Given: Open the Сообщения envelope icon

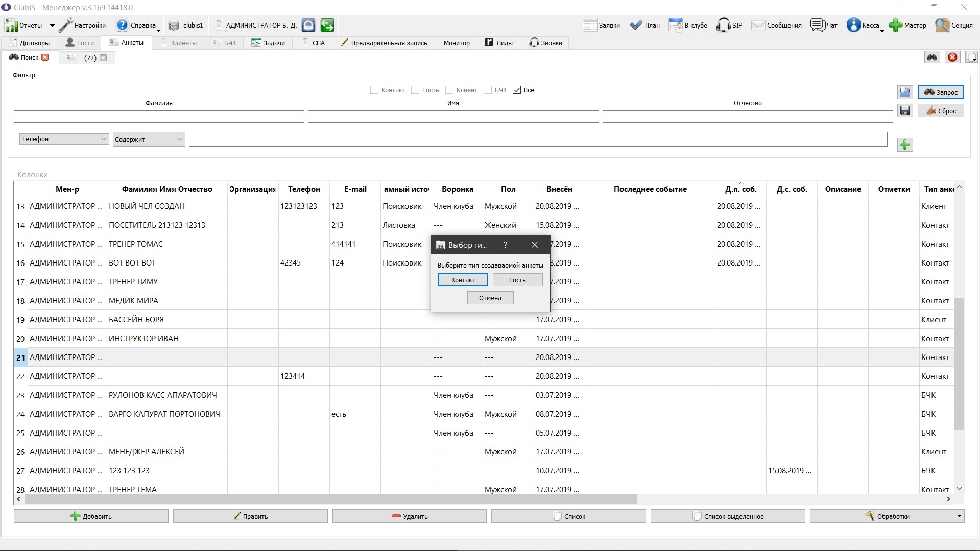Looking at the screenshot, I should click(x=758, y=25).
